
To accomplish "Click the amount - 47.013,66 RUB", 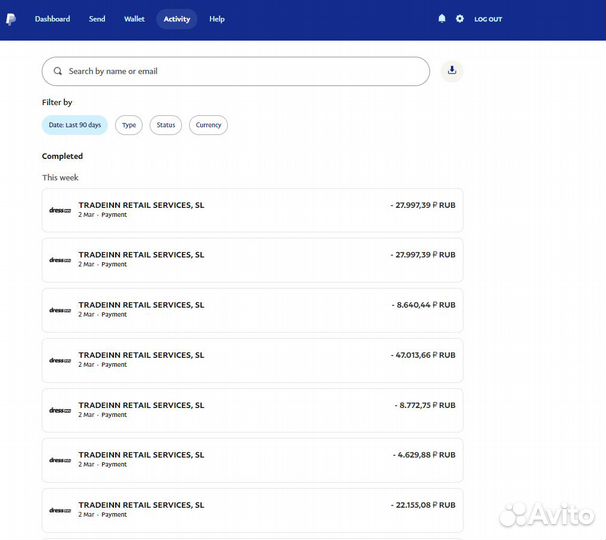I will [423, 355].
